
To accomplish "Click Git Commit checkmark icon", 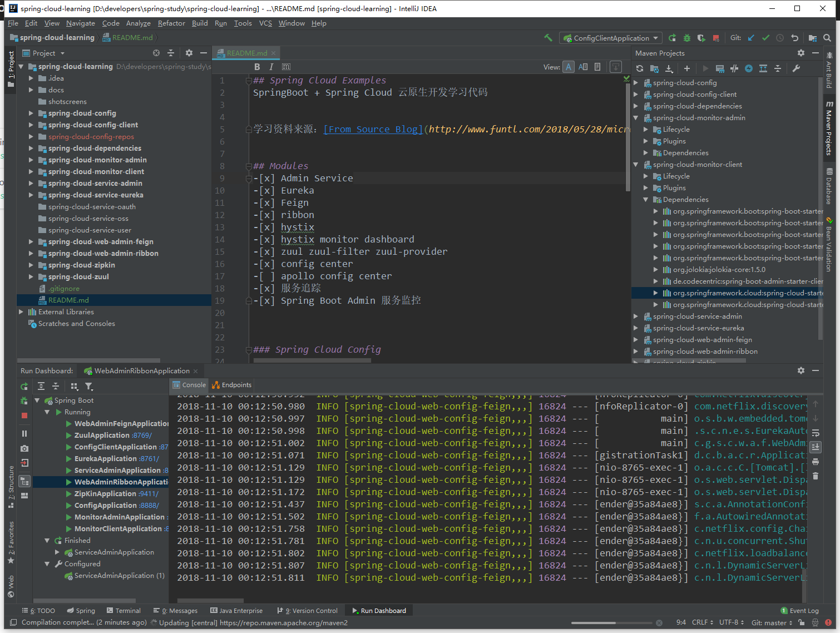I will click(765, 38).
